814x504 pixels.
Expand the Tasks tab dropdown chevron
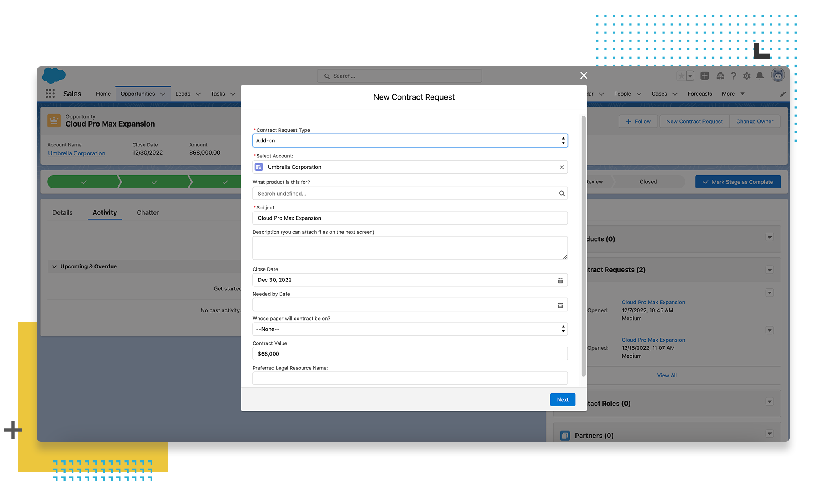233,94
